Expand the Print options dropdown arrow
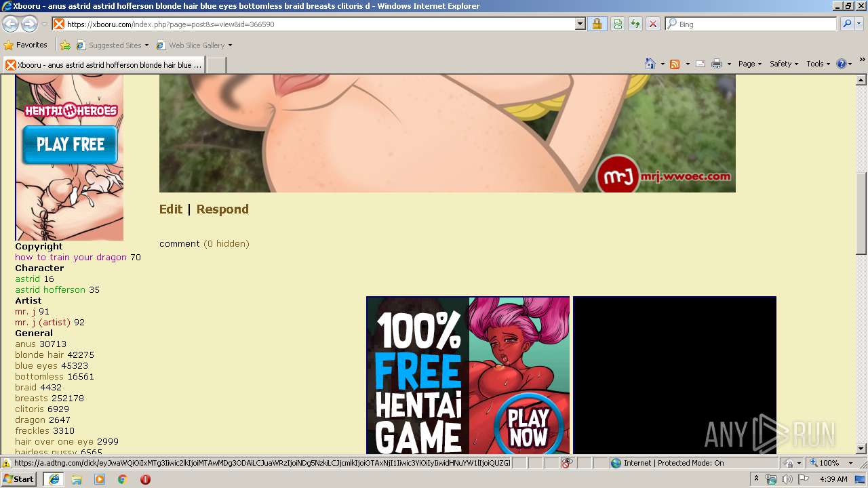 [x=729, y=64]
